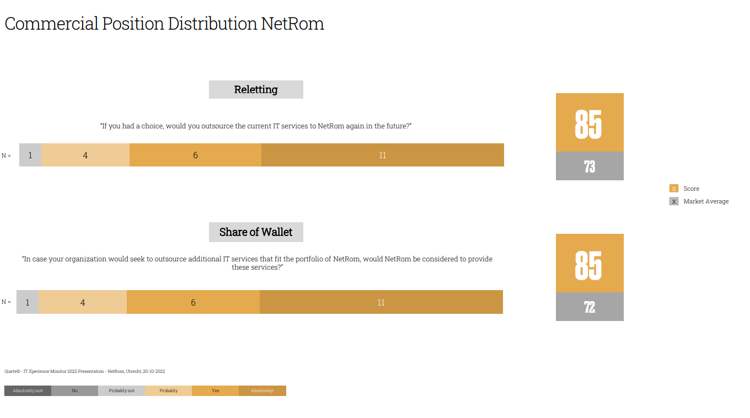Image resolution: width=750 pixels, height=418 pixels.
Task: Select the Reletting bar segment labeled 6
Action: tap(195, 155)
